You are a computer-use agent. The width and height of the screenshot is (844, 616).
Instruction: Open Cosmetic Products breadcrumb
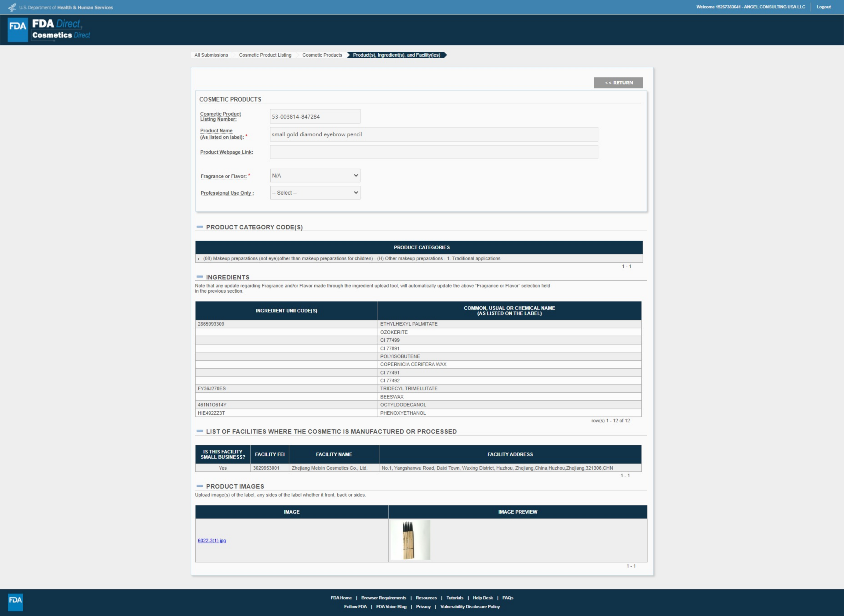pos(322,55)
